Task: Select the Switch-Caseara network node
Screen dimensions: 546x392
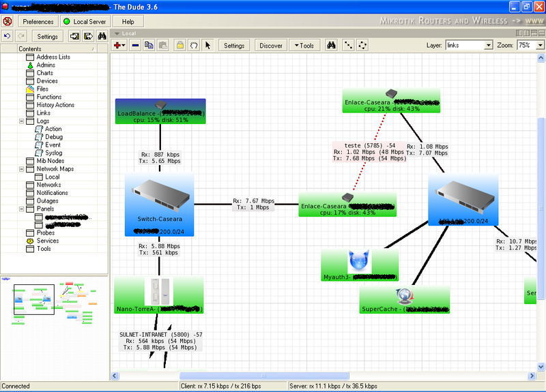Action: 160,205
